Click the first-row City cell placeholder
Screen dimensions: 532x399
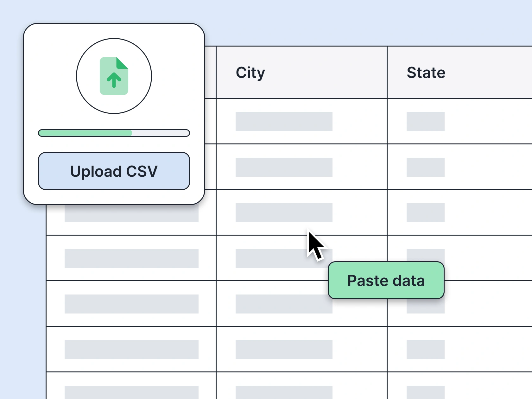pos(284,122)
